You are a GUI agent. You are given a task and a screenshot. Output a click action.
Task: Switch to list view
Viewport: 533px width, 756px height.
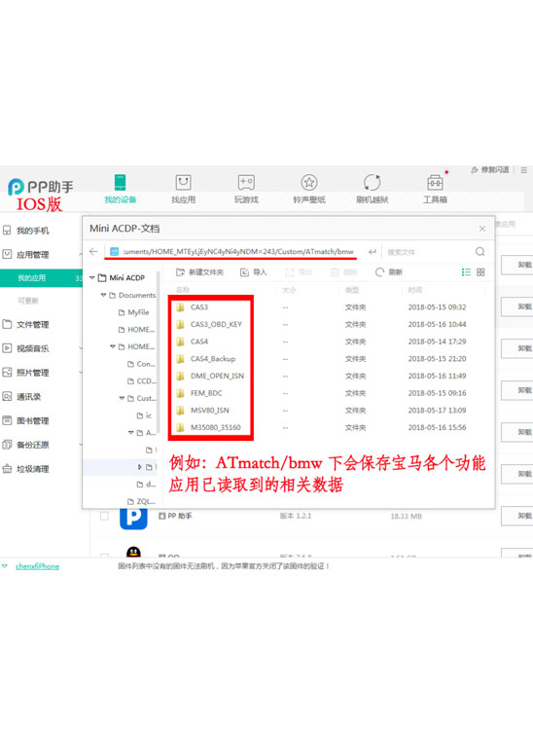[466, 271]
